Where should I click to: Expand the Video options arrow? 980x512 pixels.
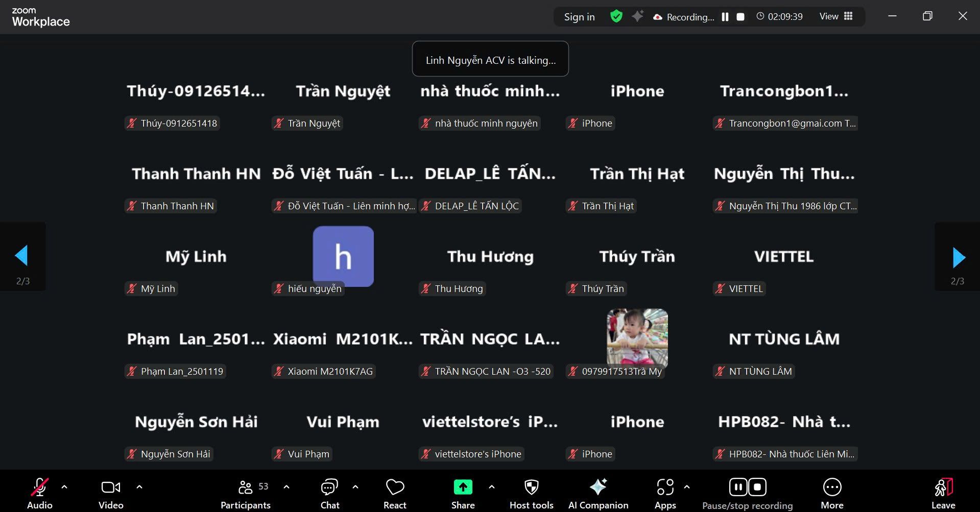[x=139, y=487]
